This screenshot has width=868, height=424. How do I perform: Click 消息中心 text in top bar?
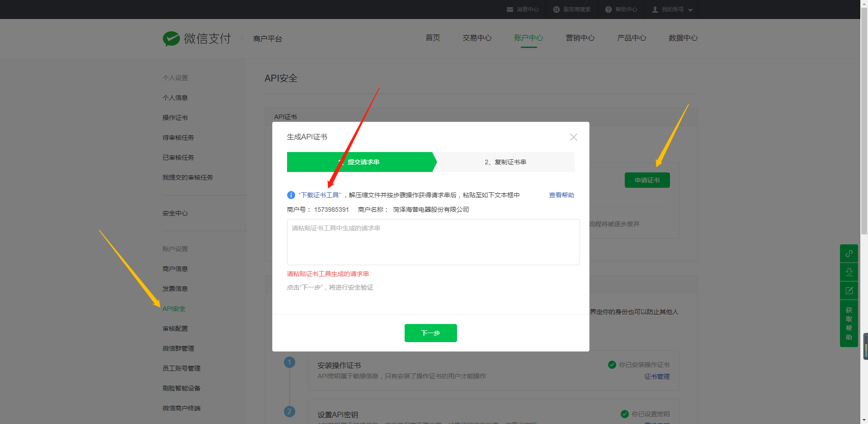(x=528, y=10)
